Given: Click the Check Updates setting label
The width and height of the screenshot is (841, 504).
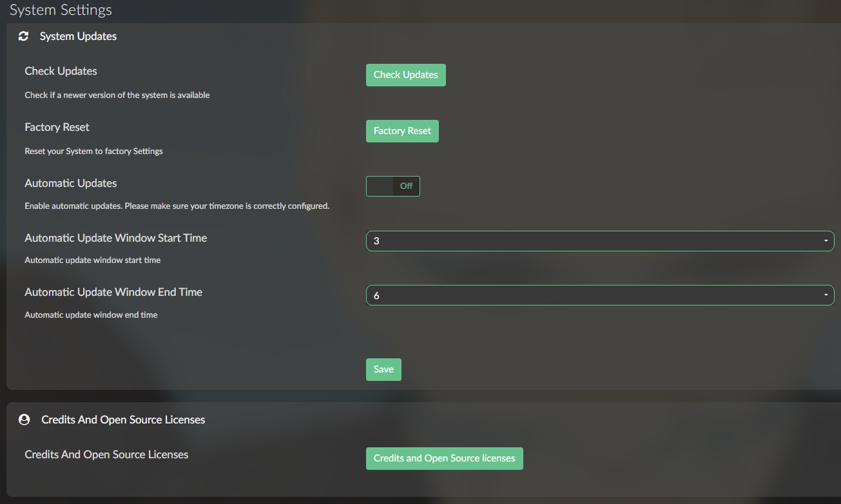Looking at the screenshot, I should 61,71.
